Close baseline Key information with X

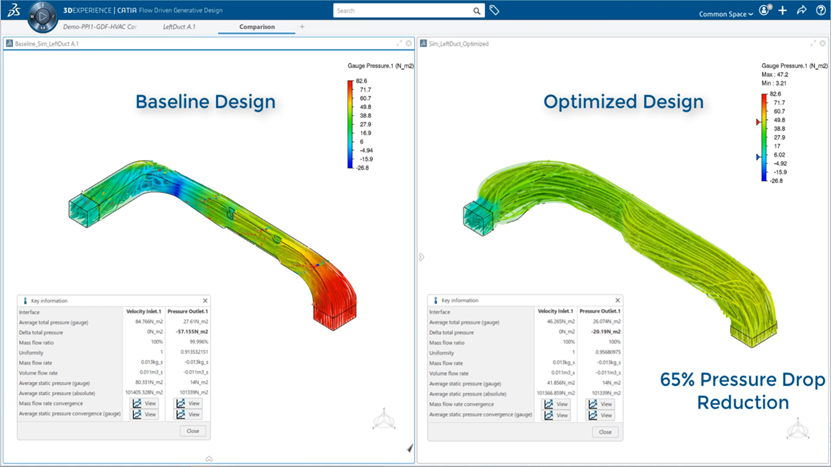coord(205,301)
